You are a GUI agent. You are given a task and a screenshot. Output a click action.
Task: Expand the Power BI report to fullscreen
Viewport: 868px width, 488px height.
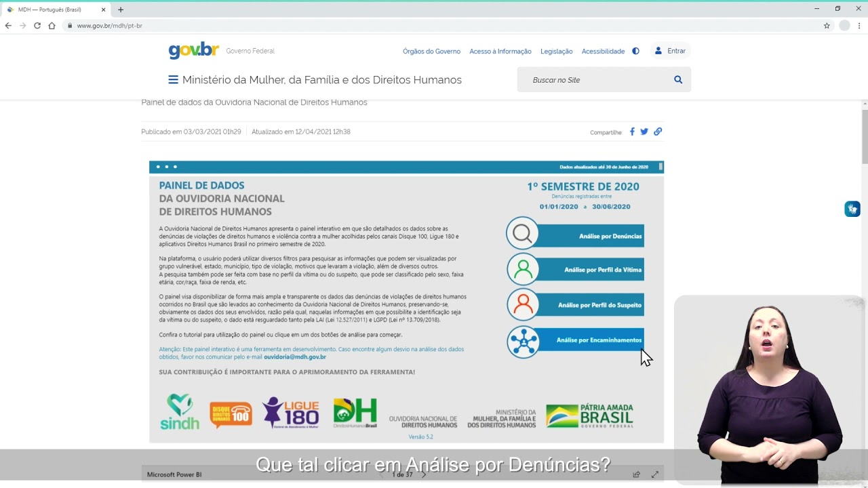pos(654,474)
